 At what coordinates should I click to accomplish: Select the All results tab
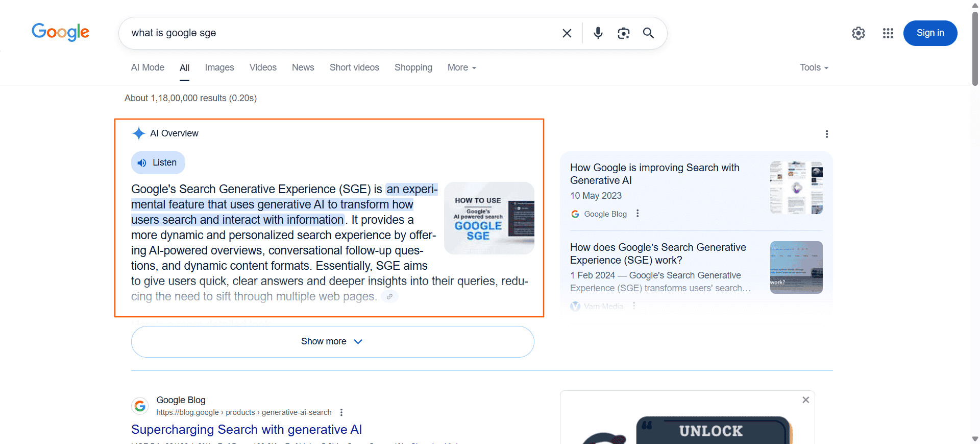coord(184,67)
